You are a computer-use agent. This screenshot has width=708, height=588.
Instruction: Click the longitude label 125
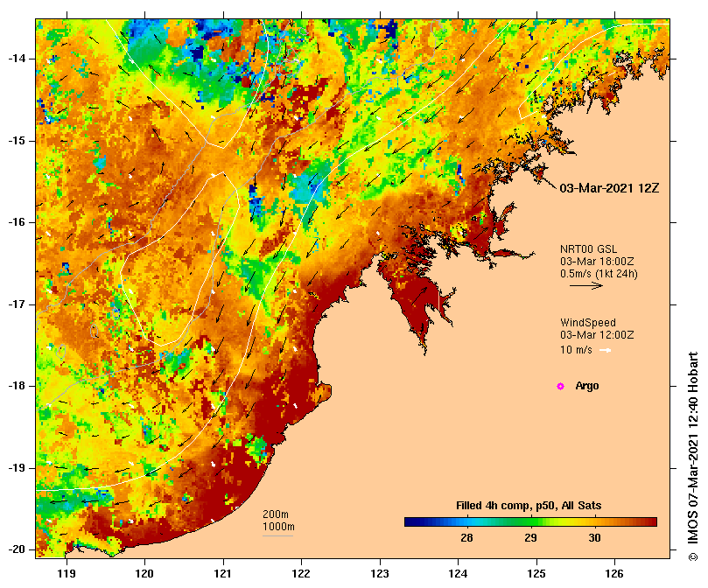tap(536, 574)
